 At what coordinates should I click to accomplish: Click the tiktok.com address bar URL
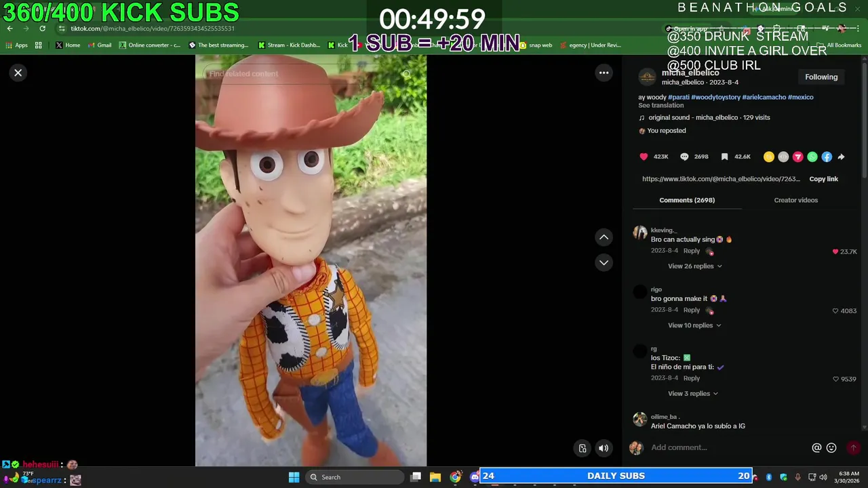tap(153, 28)
